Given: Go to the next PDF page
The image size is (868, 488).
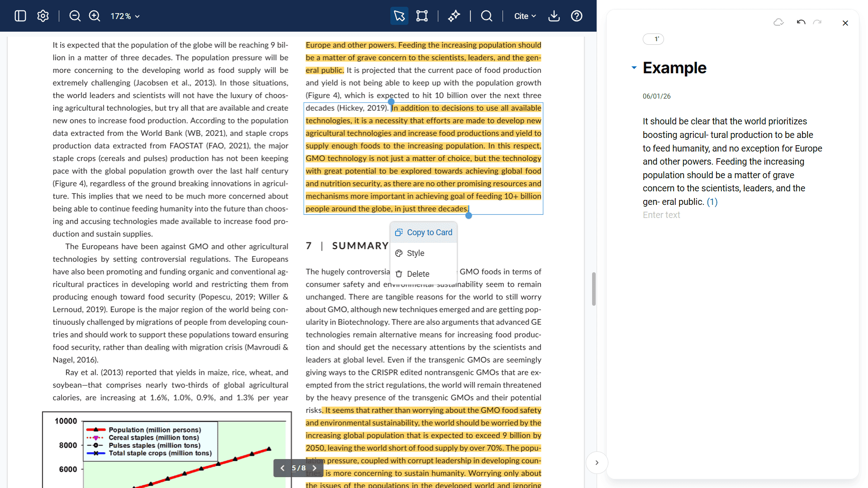Looking at the screenshot, I should (x=315, y=468).
